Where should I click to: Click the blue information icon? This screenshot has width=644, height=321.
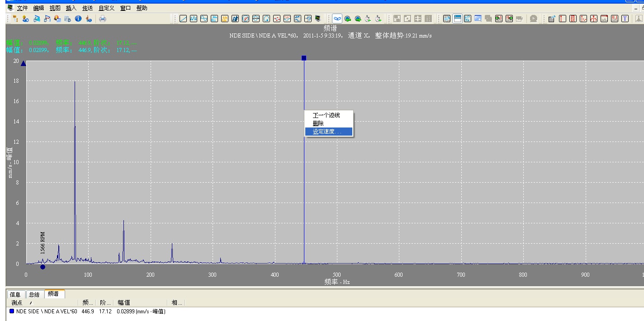pyautogui.click(x=78, y=19)
